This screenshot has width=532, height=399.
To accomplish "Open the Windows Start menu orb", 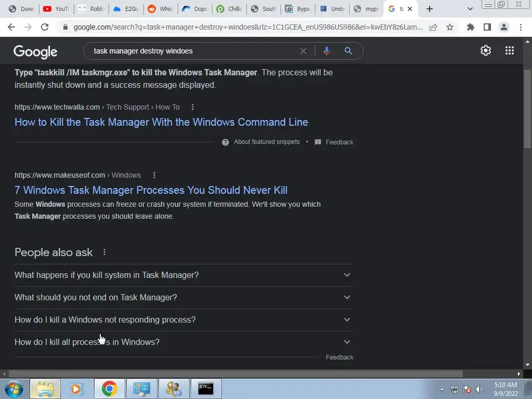I will 14,389.
